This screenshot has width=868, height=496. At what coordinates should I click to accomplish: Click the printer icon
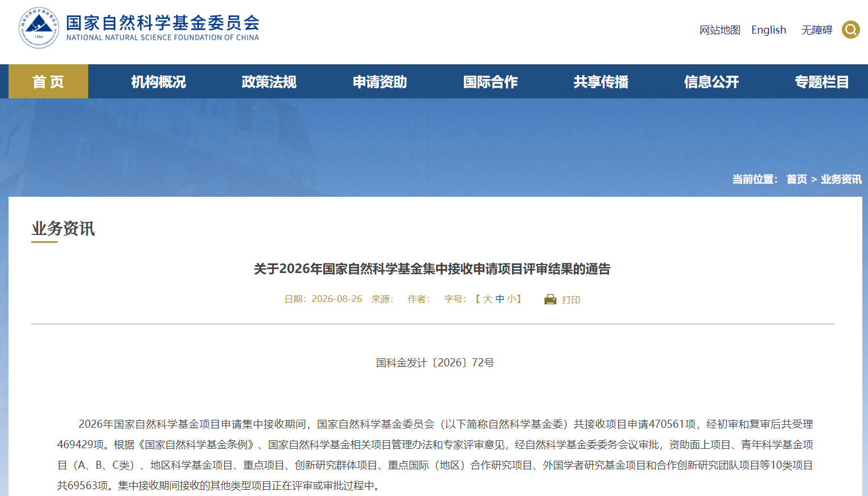pyautogui.click(x=550, y=299)
